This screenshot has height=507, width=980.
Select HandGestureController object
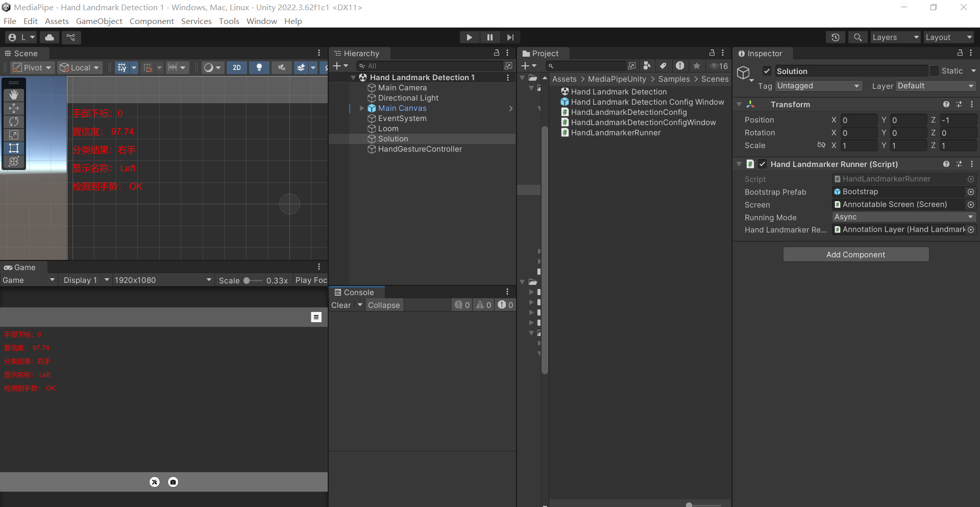pyautogui.click(x=420, y=149)
